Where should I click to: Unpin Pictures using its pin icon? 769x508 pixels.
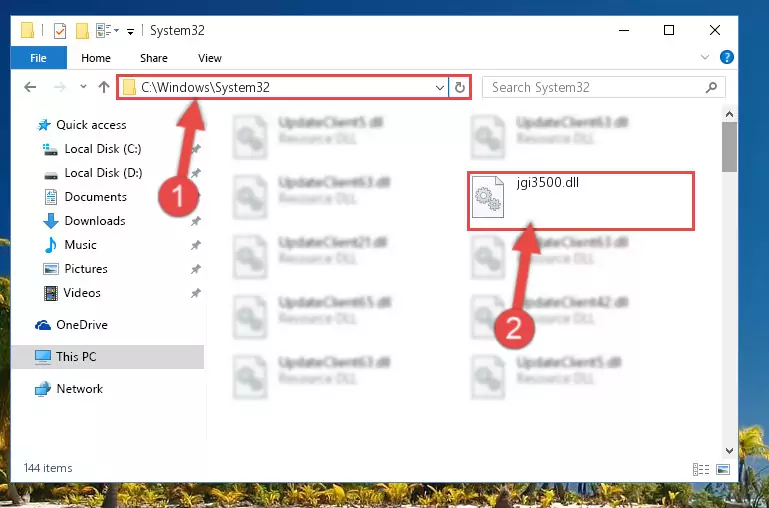pos(196,269)
